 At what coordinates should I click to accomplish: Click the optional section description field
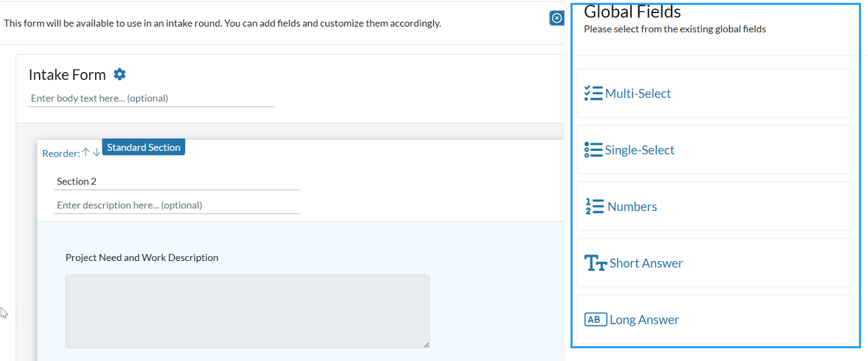point(177,205)
